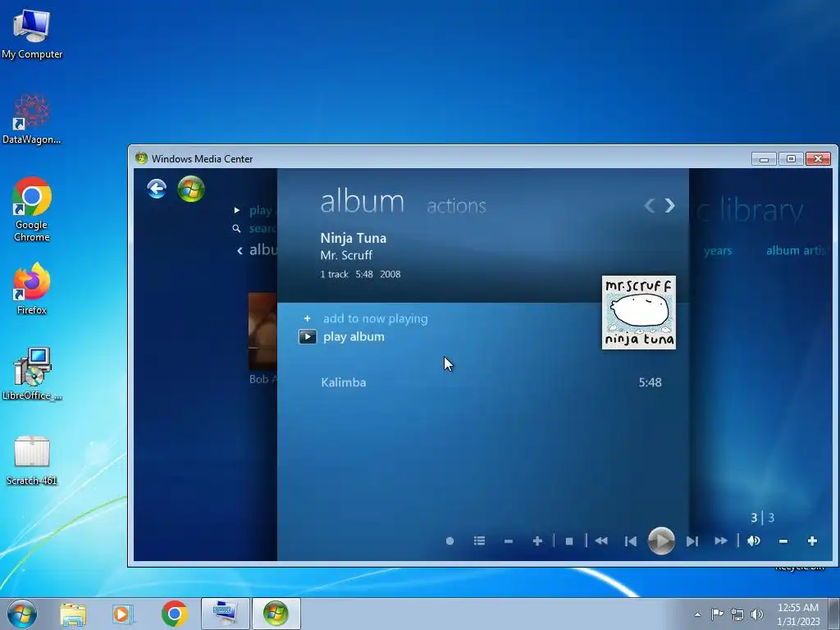This screenshot has width=840, height=630.
Task: Click channel down minus button
Action: pyautogui.click(x=509, y=541)
